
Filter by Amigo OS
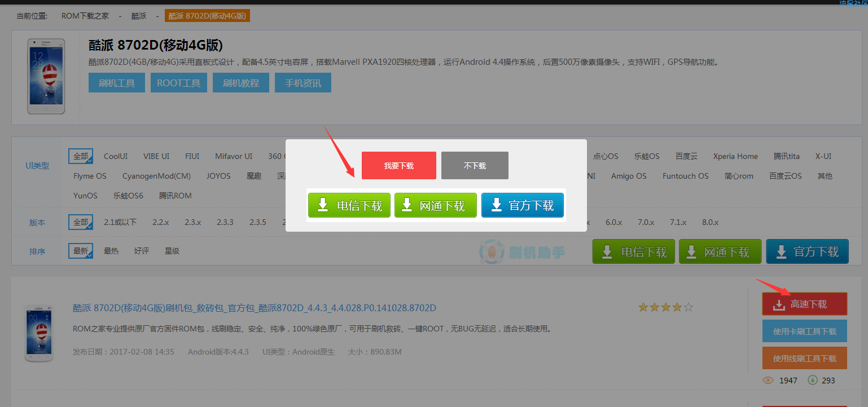coord(629,176)
